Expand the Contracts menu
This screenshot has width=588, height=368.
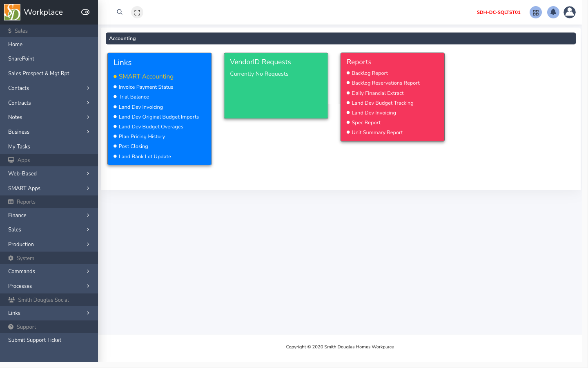pos(49,103)
